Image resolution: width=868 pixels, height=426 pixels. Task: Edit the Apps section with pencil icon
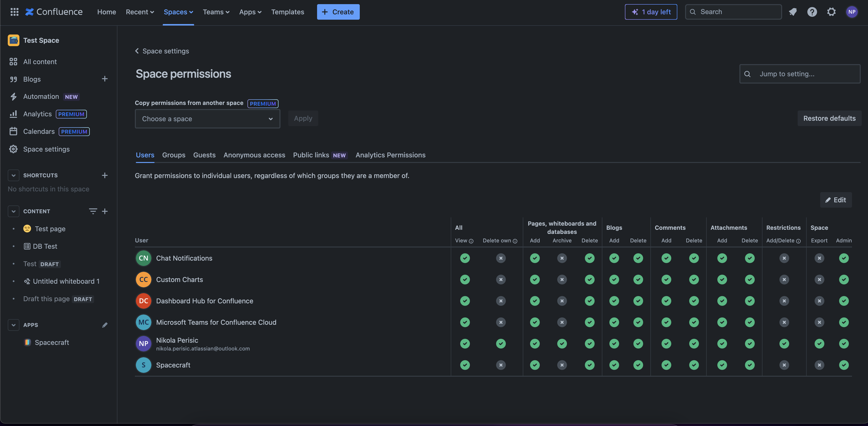(x=105, y=325)
